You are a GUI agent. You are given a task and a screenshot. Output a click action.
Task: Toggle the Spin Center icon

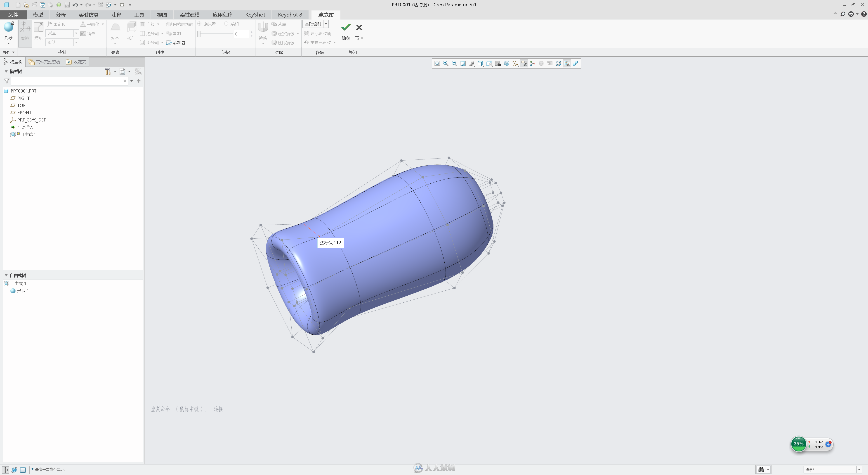point(533,63)
